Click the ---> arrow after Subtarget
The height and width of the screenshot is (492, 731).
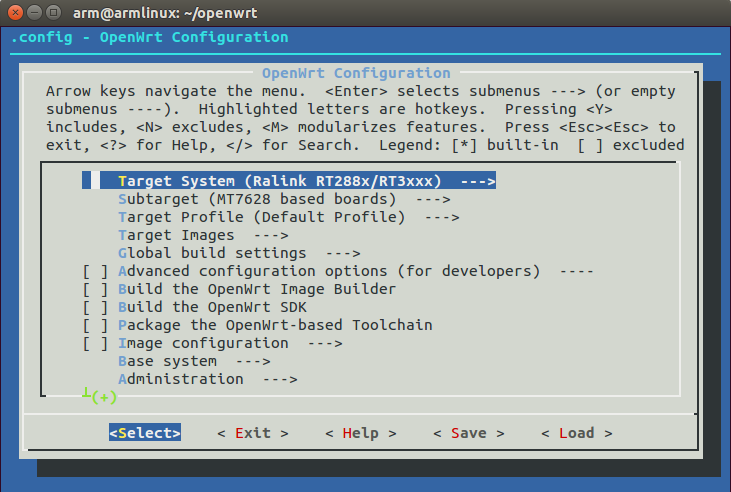click(x=433, y=200)
